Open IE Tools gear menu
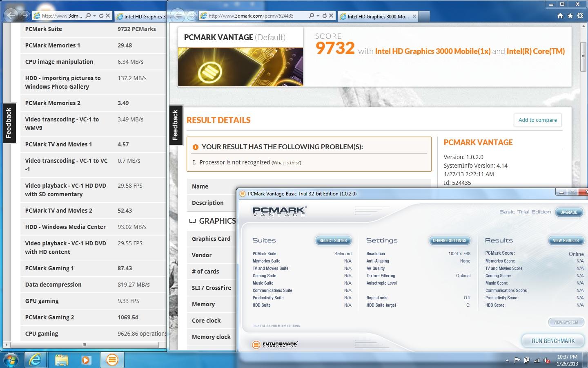 (x=580, y=16)
